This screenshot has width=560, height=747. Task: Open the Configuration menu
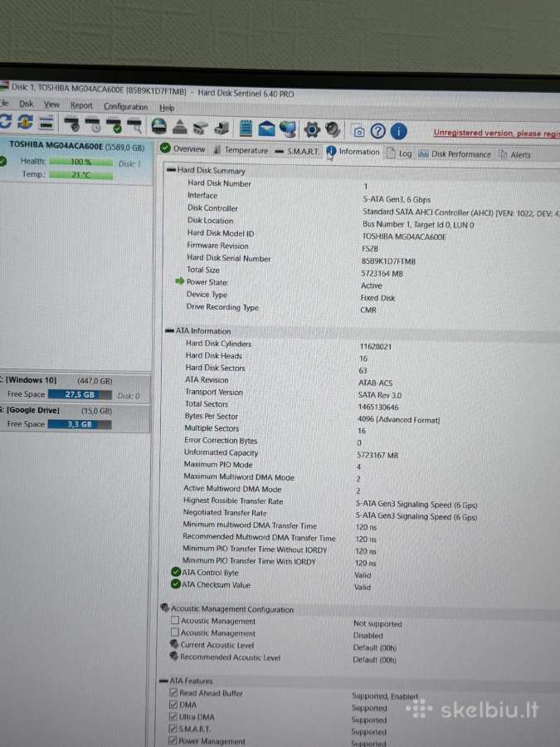coord(126,107)
